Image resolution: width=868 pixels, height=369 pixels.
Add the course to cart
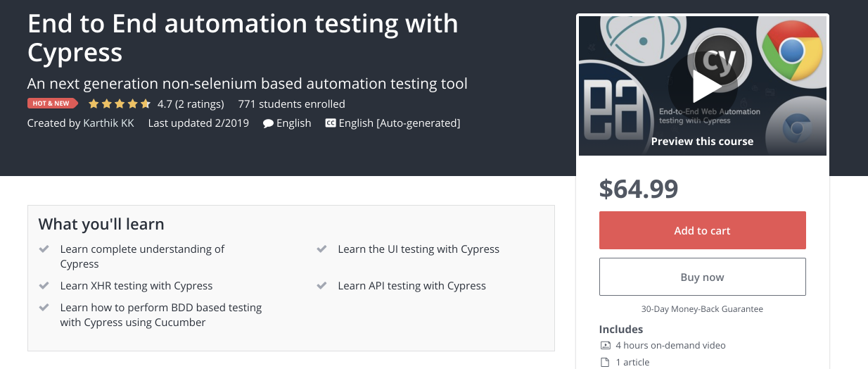coord(702,230)
